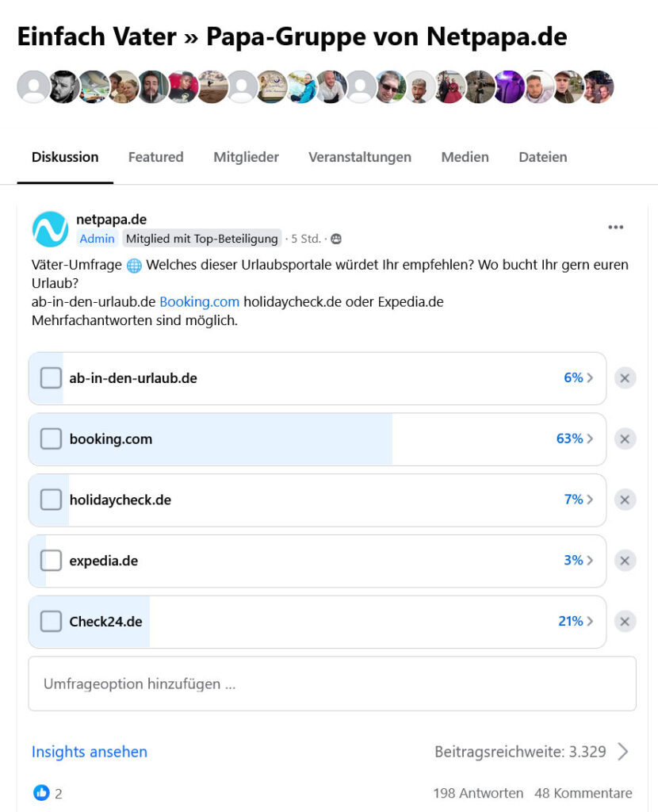This screenshot has height=812, width=658.
Task: Open the Booking.com link in post
Action: pos(199,301)
